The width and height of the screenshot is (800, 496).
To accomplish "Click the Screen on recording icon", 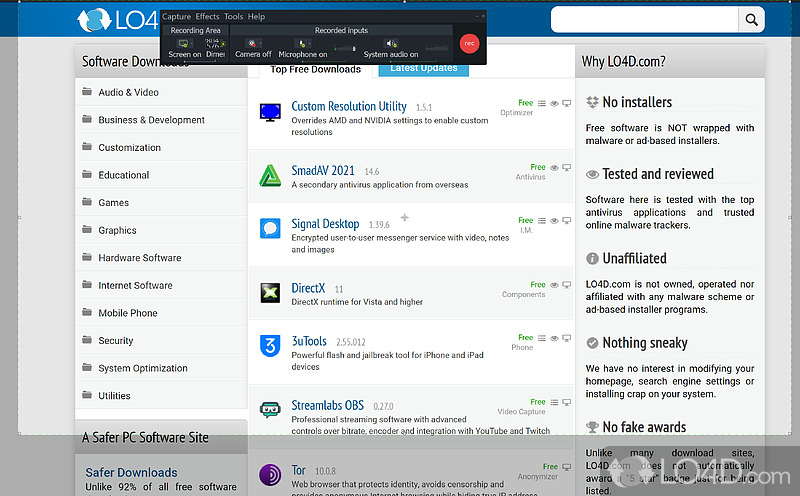I will pos(182,44).
